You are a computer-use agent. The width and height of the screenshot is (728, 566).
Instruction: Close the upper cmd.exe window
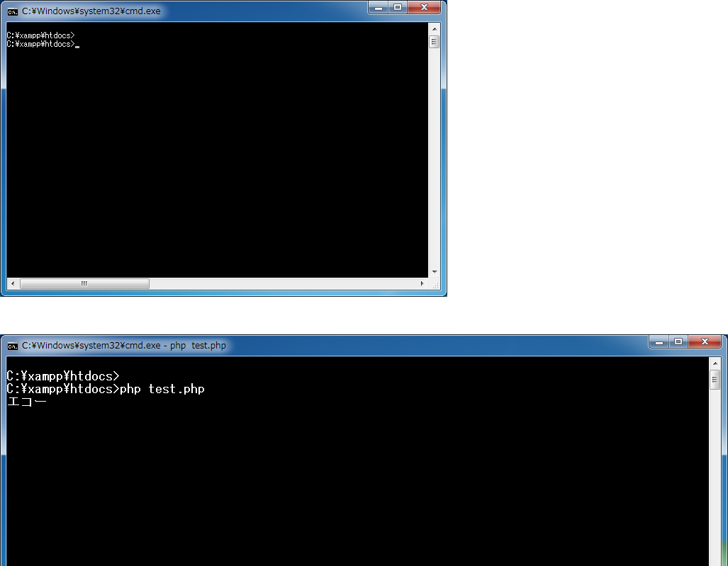[x=424, y=7]
